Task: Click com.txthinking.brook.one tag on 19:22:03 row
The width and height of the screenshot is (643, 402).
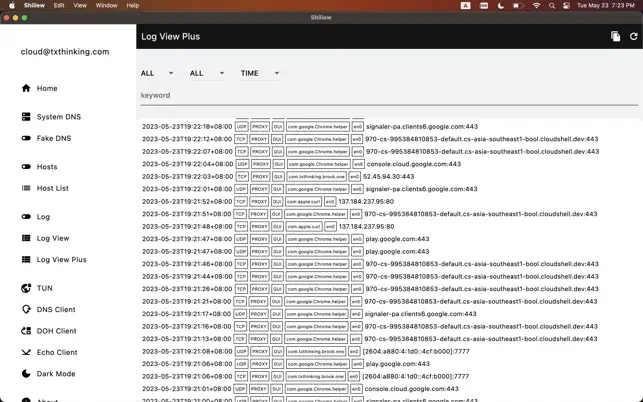Action: 316,176
